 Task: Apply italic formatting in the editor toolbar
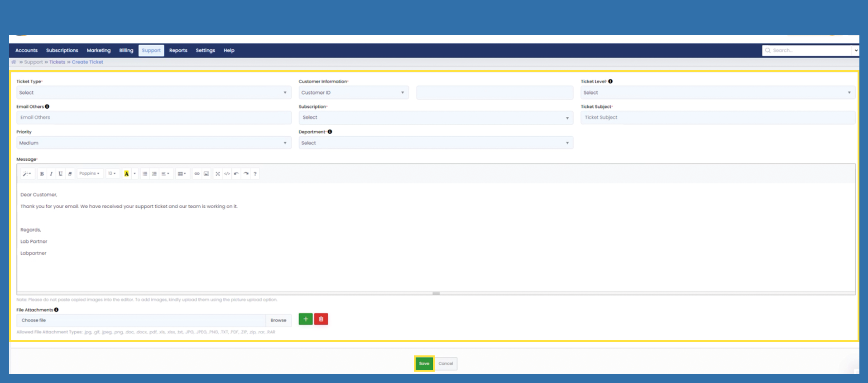pyautogui.click(x=51, y=174)
